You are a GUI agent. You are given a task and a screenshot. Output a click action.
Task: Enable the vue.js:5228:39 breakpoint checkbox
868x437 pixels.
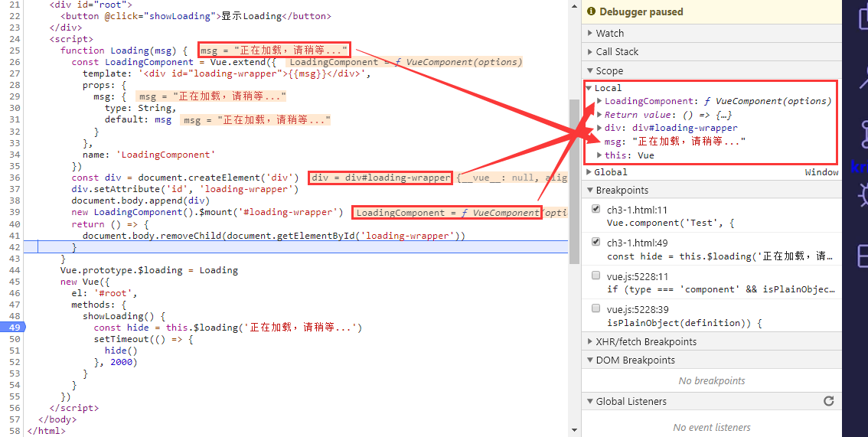[596, 308]
